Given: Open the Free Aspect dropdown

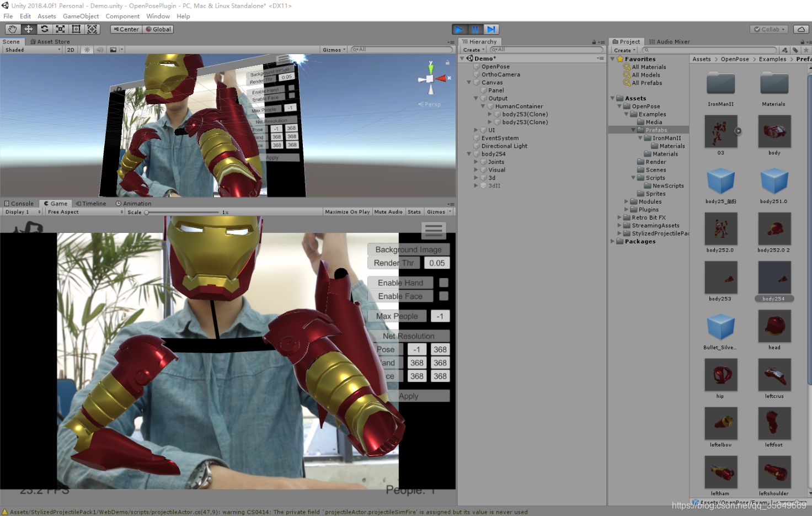Looking at the screenshot, I should pos(85,212).
